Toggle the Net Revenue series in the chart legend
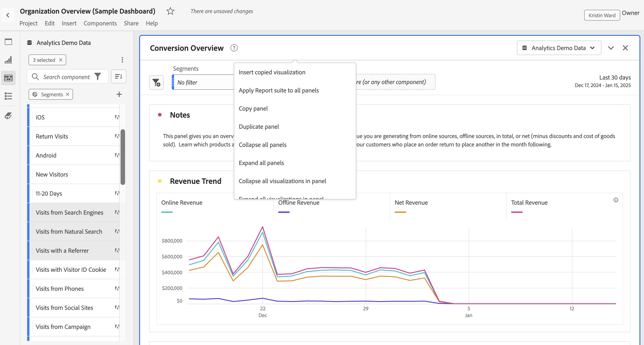Screen dimensions: 644x345 tap(411, 203)
